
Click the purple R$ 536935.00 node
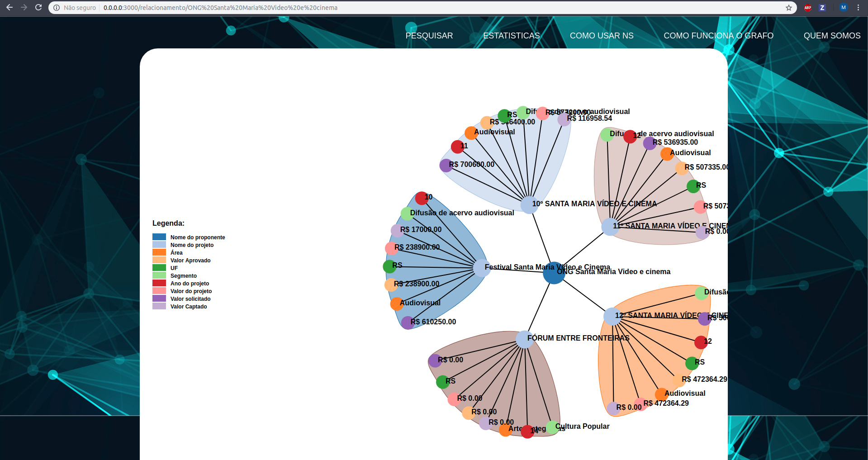point(650,143)
